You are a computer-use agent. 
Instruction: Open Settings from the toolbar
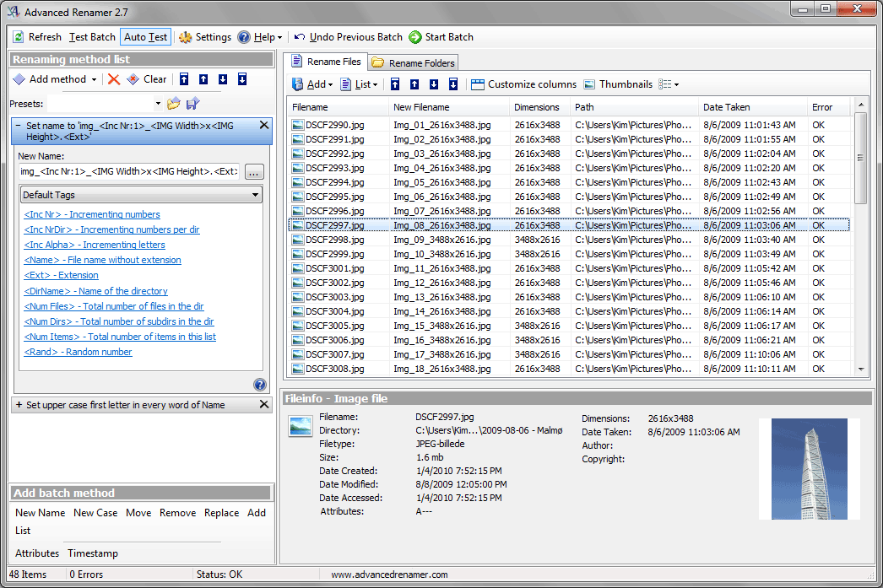click(x=204, y=37)
